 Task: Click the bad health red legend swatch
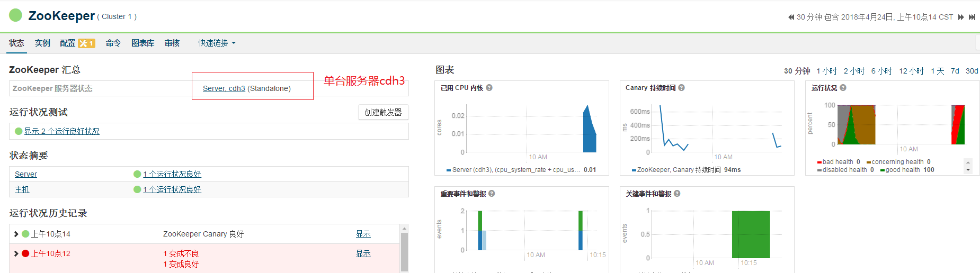point(819,162)
